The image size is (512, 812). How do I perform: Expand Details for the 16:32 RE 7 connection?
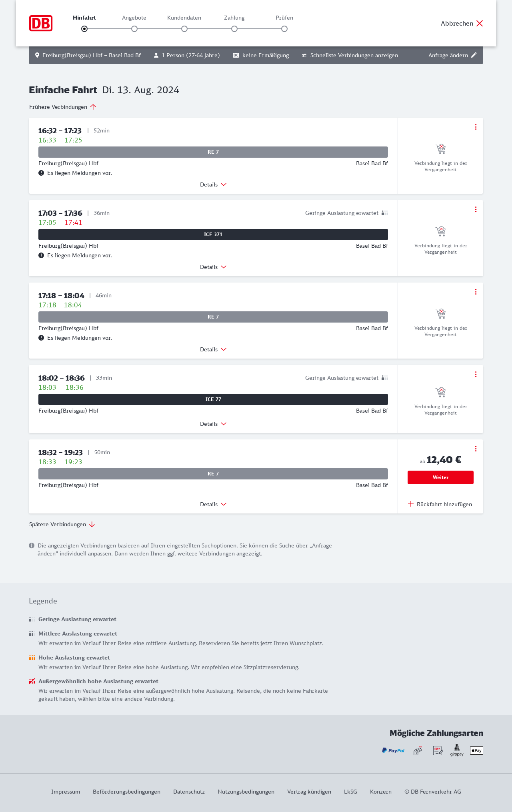213,184
